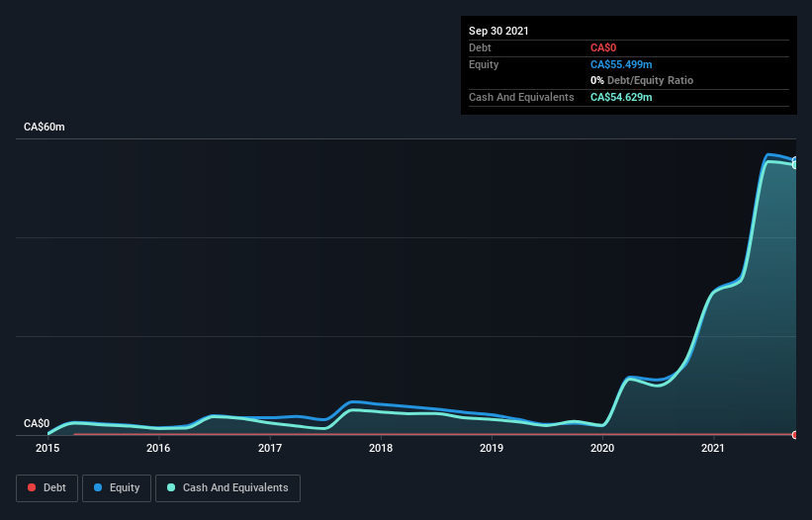Toggle the Cash And Equivalents legend button
Image resolution: width=812 pixels, height=520 pixels.
227,488
